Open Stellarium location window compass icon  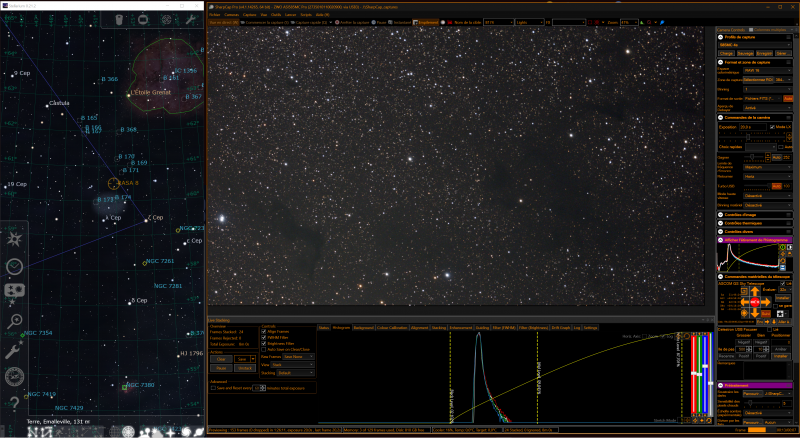point(14,239)
